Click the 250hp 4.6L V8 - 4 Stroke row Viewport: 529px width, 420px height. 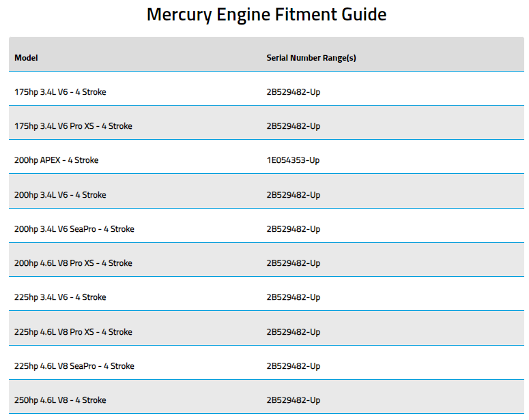click(266, 397)
